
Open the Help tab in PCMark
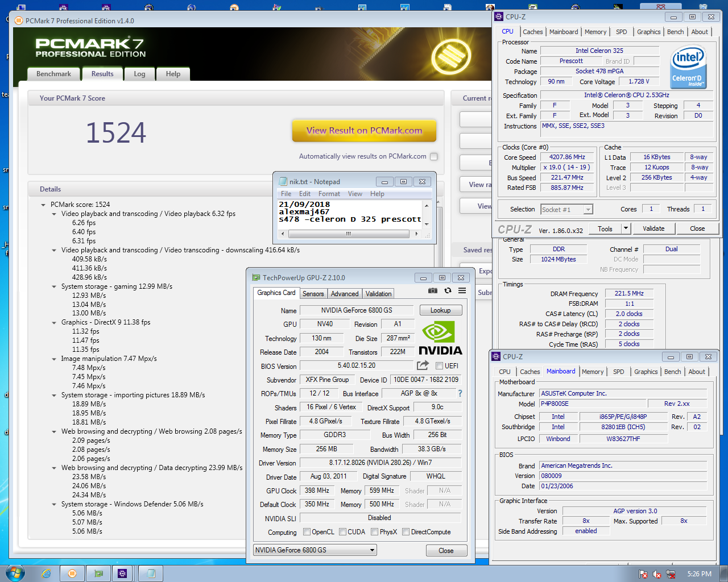click(x=173, y=74)
